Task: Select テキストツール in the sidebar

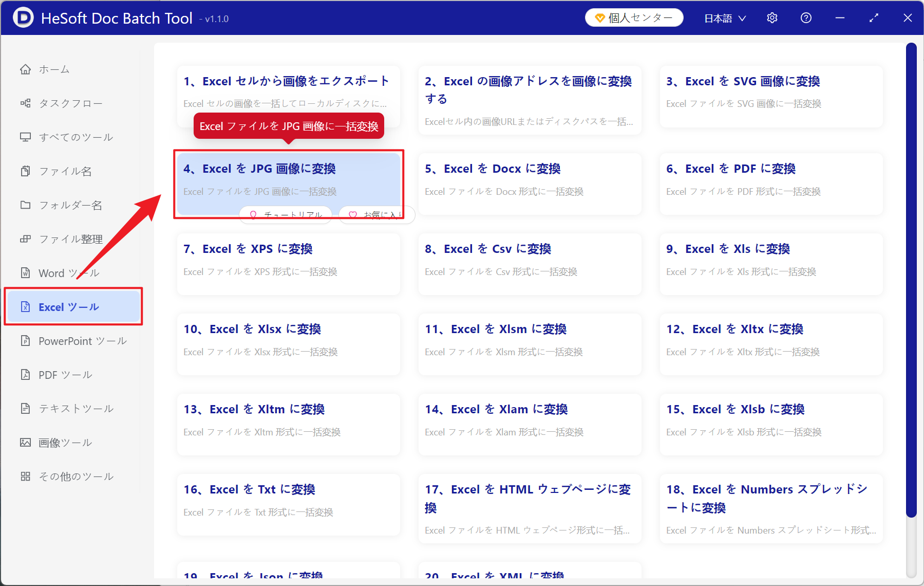Action: point(74,409)
